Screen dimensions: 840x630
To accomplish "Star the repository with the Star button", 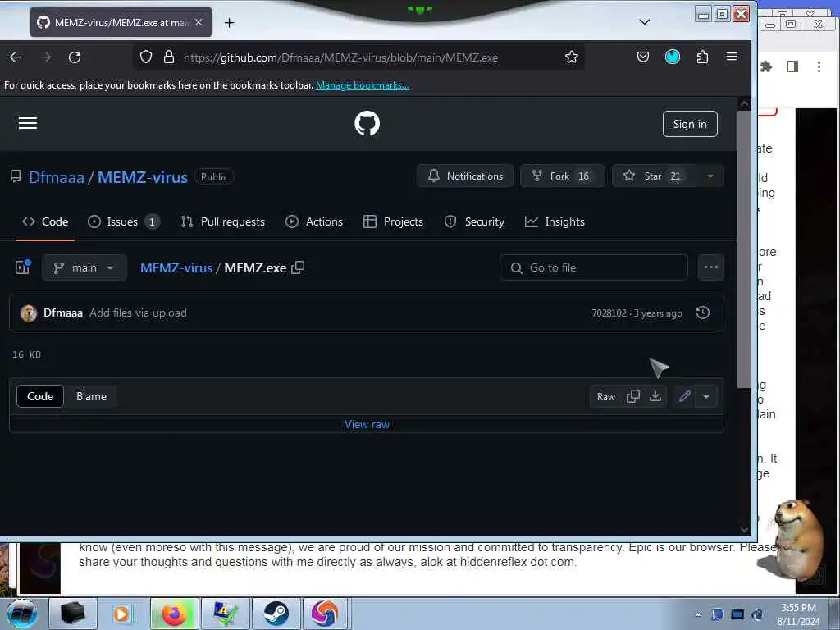I will (x=654, y=176).
